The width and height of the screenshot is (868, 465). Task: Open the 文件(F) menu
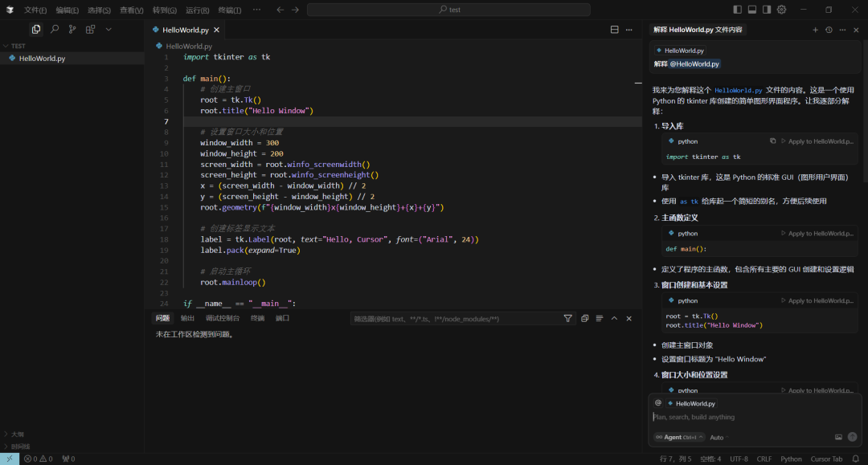(35, 10)
